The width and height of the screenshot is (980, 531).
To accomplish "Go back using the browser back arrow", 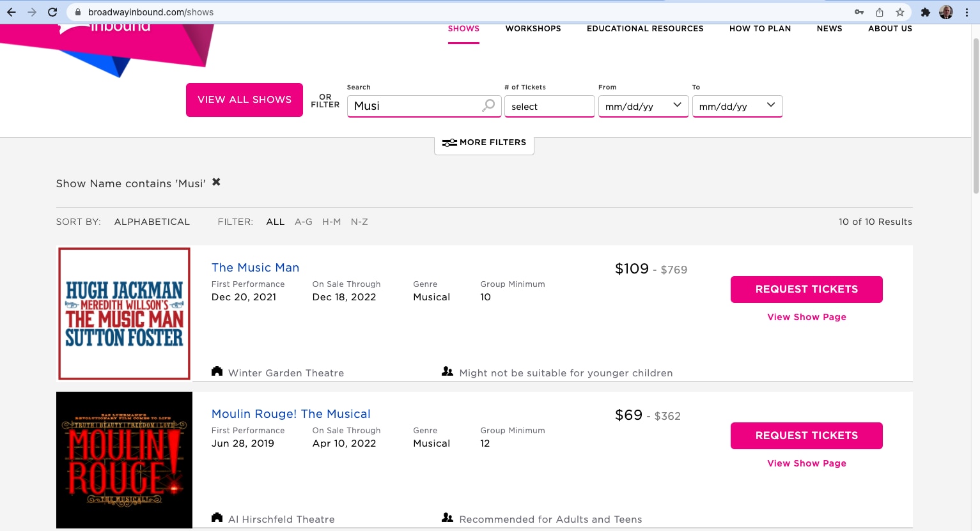I will pos(12,12).
